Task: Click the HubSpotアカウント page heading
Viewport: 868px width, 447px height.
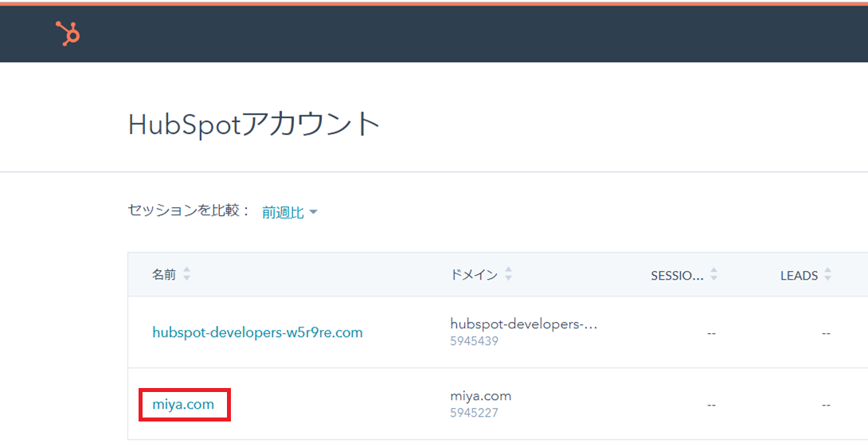Action: [x=253, y=124]
